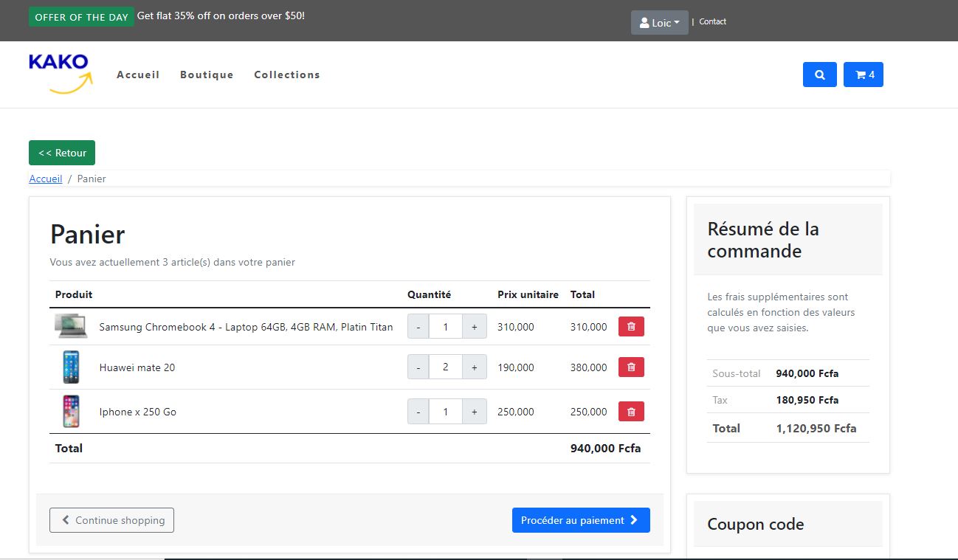Image resolution: width=958 pixels, height=560 pixels.
Task: Click the KAKO logo
Action: point(61,74)
